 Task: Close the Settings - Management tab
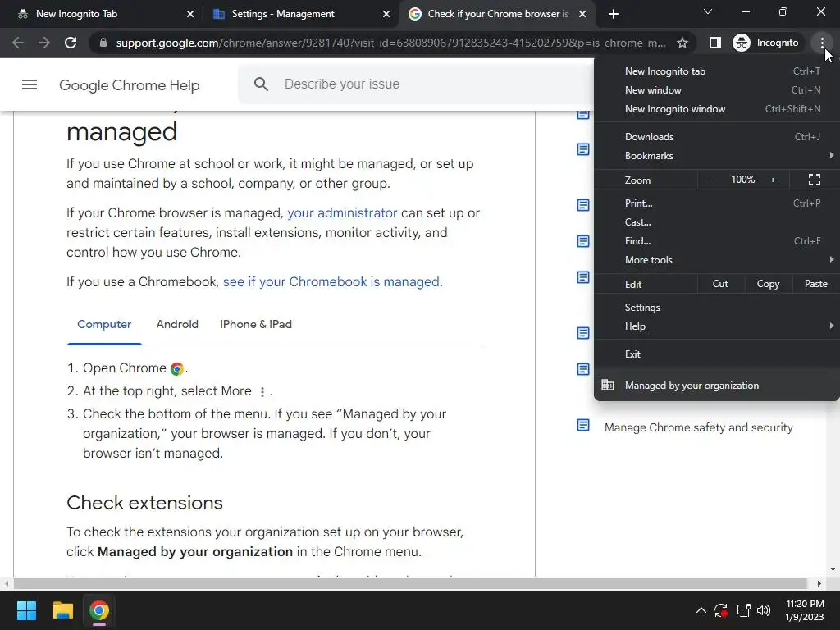[x=386, y=15]
